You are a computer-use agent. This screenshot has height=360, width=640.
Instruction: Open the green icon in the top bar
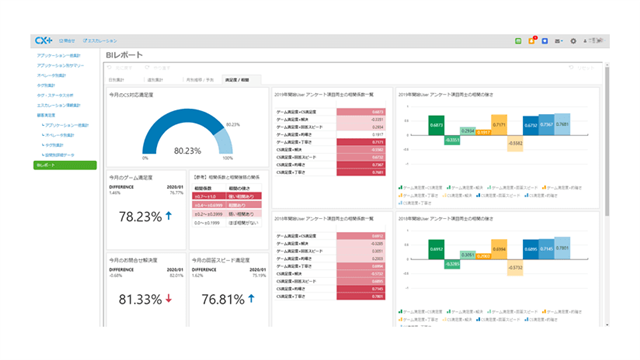pos(518,41)
